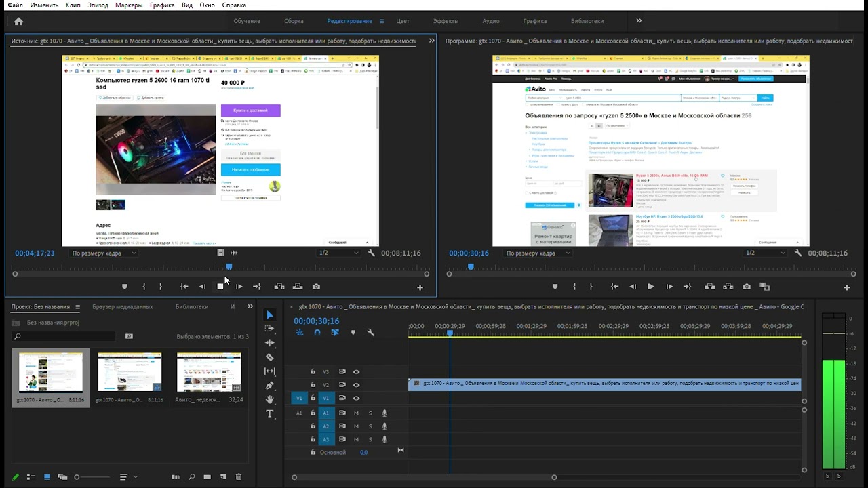This screenshot has height=488, width=868.
Task: Open Библиотеки panel tab
Action: click(192, 306)
